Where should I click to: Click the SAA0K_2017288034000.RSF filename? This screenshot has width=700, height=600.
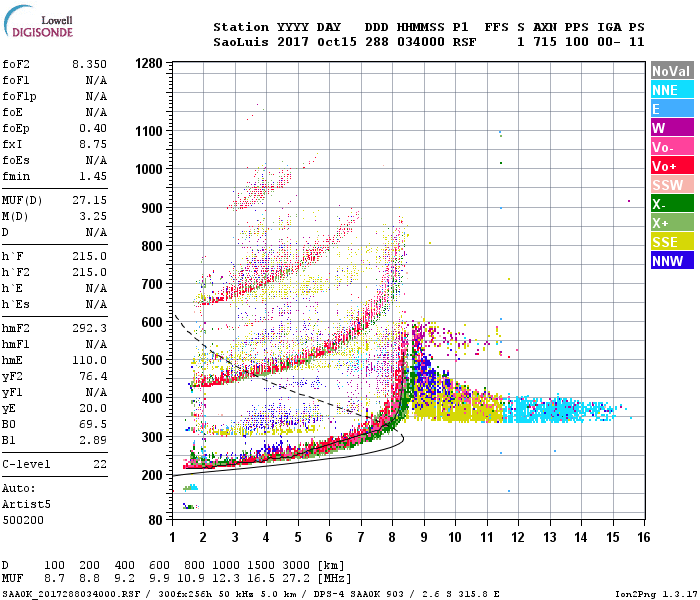tap(71, 594)
